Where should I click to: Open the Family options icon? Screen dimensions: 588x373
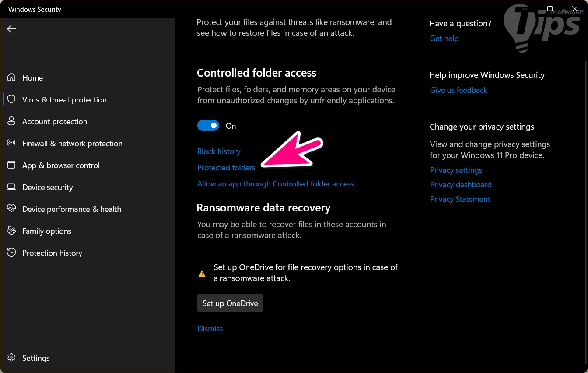point(11,231)
